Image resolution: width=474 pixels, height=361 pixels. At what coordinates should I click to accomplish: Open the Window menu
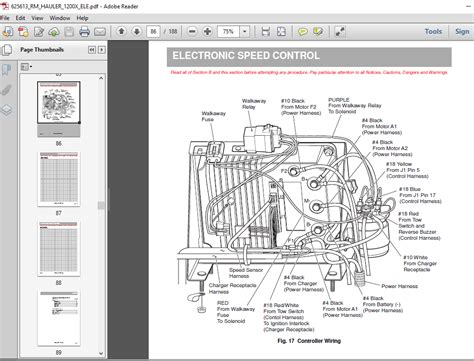click(60, 18)
